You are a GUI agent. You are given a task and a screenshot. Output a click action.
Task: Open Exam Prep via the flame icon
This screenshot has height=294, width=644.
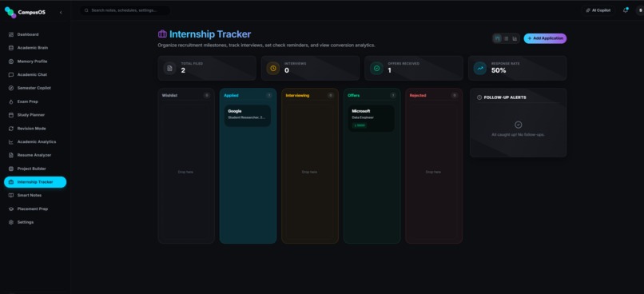pyautogui.click(x=11, y=101)
